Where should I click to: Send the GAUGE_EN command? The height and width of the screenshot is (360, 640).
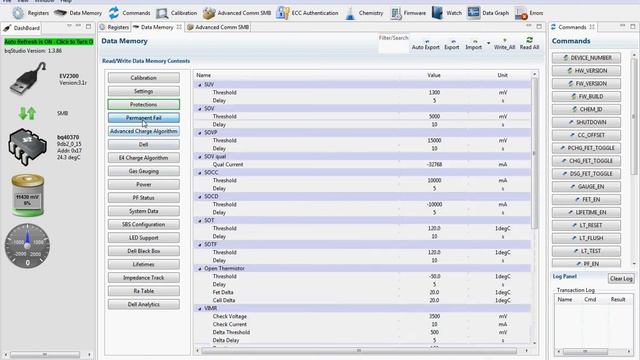tap(587, 187)
